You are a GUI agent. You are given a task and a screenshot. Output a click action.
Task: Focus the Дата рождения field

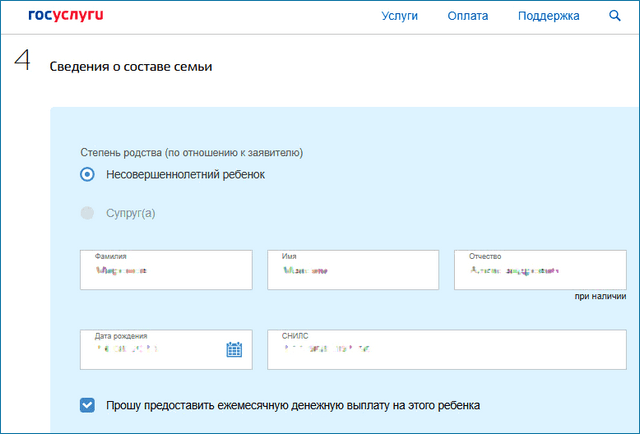[x=166, y=349]
